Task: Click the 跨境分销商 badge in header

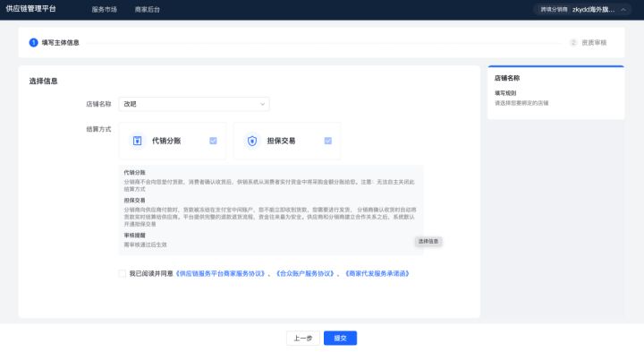Action: pos(554,10)
